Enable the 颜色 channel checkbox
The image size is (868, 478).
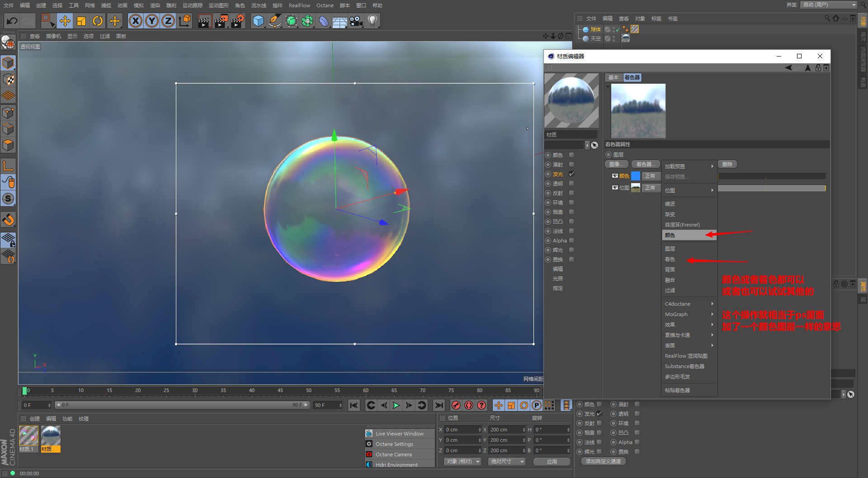pos(571,155)
